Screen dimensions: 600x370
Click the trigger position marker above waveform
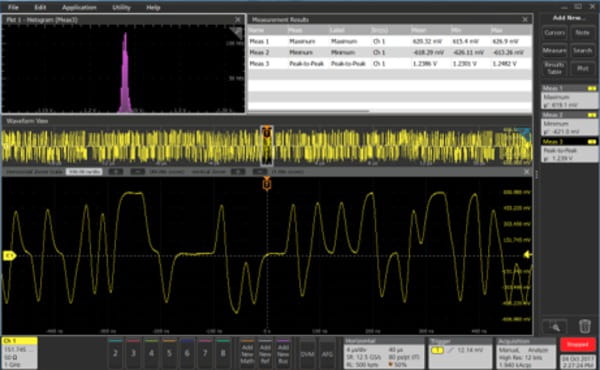(x=267, y=184)
